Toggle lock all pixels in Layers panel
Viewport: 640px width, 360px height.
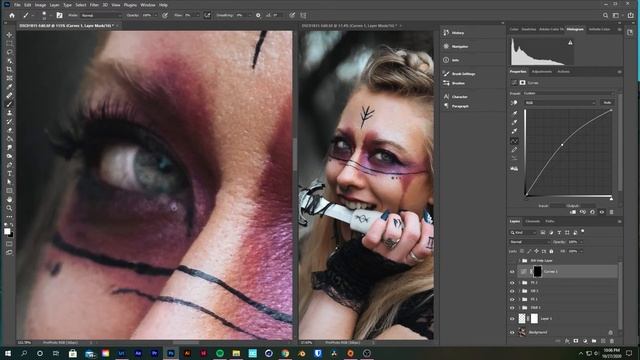pos(551,251)
